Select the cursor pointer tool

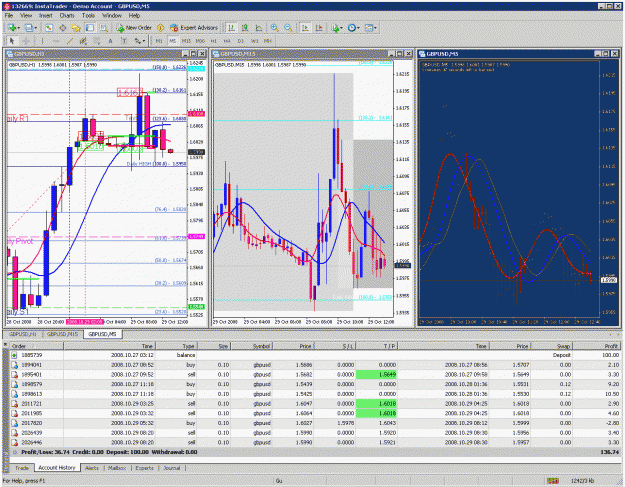[x=12, y=41]
